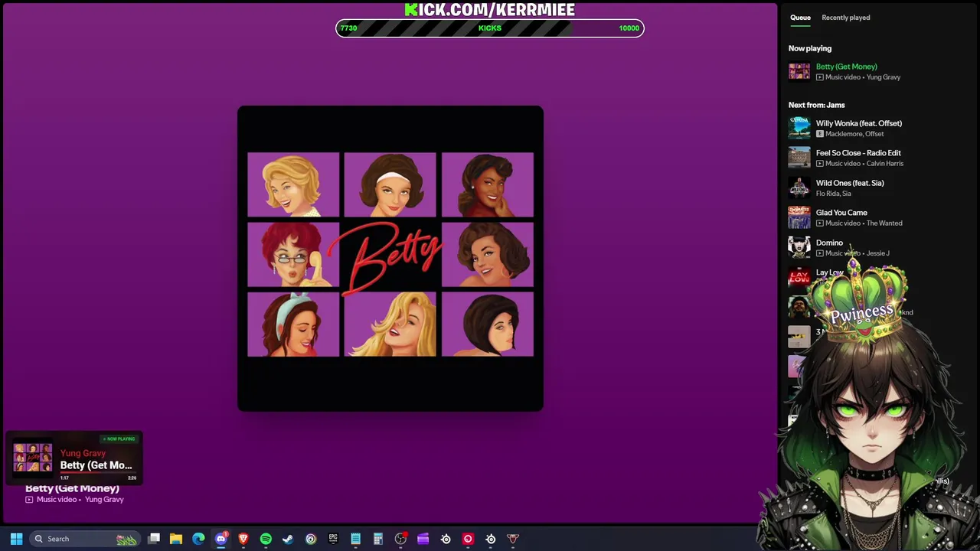Click the Wild Ones album thumbnail
This screenshot has width=980, height=551.
click(x=799, y=187)
